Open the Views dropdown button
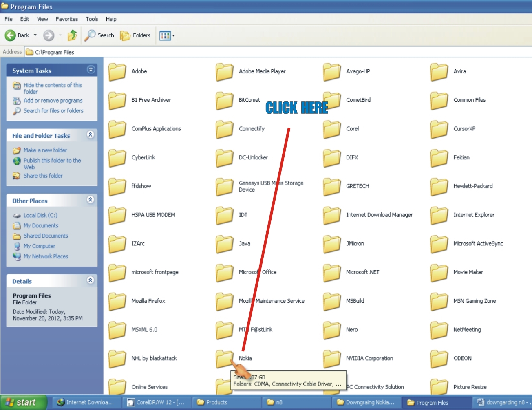Image resolution: width=532 pixels, height=410 pixels. (167, 35)
